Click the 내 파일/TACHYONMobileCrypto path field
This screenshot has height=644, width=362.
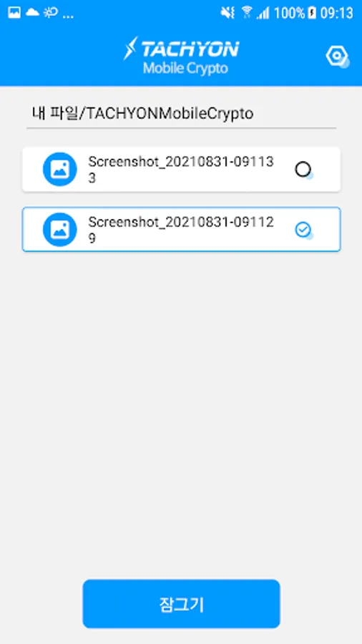point(181,114)
